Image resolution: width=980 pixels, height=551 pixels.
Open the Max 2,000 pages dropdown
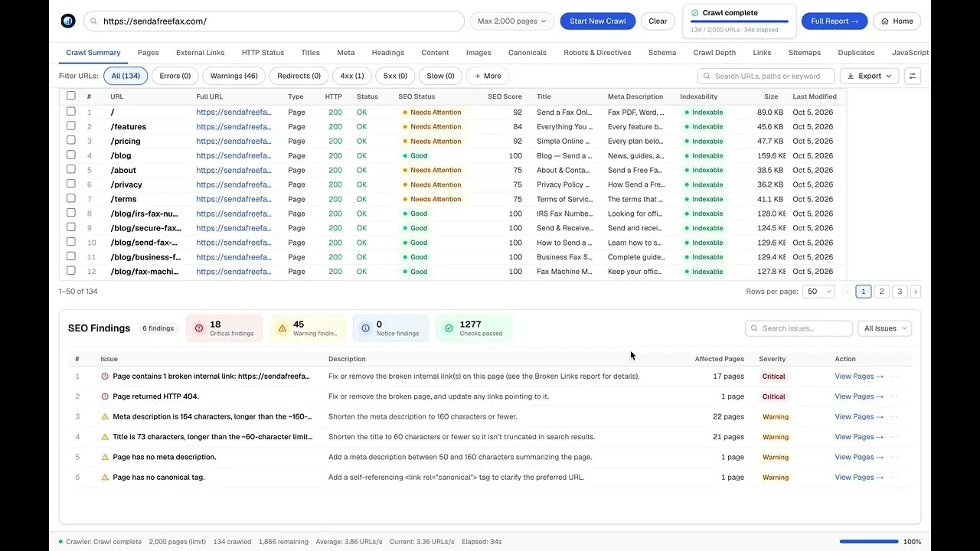tap(512, 21)
